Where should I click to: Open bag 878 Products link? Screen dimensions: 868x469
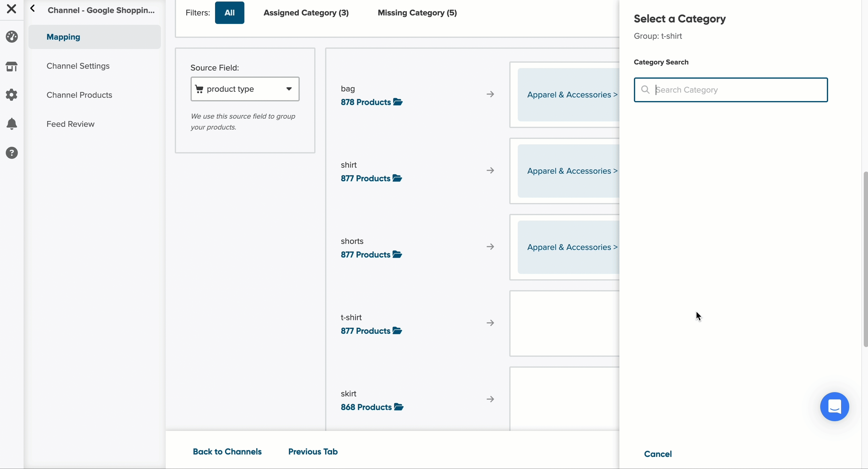coord(366,102)
